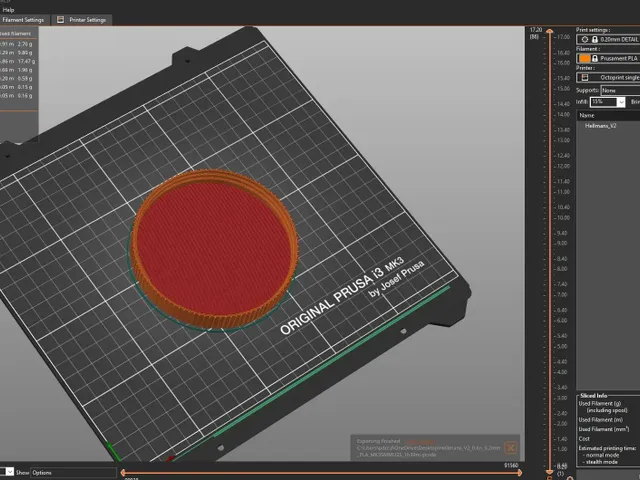640x480 pixels.
Task: Click the top thumb of the vertical layer slider
Action: tap(549, 31)
